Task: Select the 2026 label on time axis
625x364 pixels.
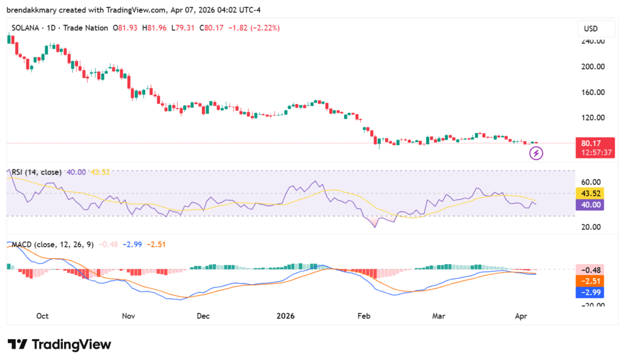Action: tap(286, 316)
